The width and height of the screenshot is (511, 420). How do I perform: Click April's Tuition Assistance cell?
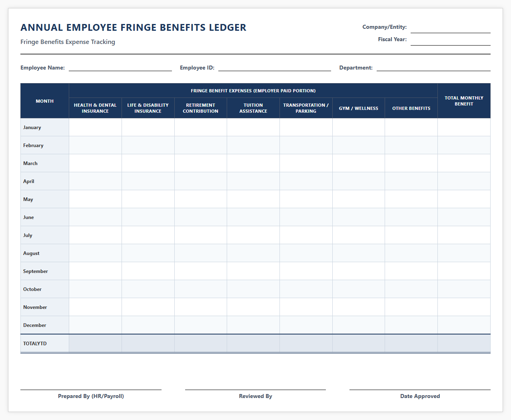pyautogui.click(x=253, y=181)
